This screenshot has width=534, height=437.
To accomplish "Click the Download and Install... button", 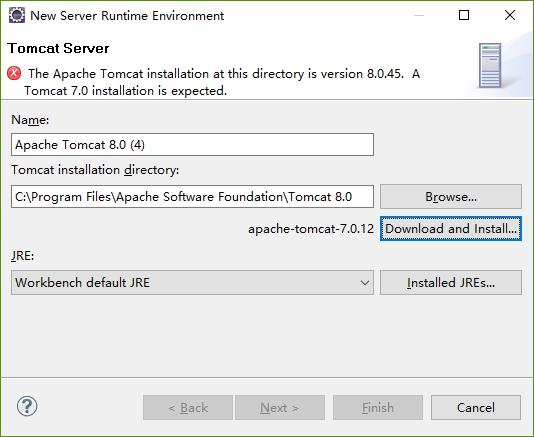I will 451,229.
